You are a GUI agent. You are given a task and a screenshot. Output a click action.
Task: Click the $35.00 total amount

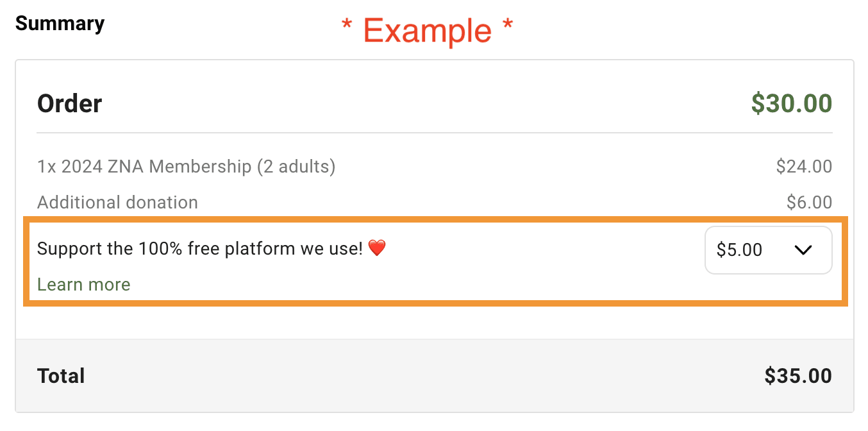click(x=798, y=376)
